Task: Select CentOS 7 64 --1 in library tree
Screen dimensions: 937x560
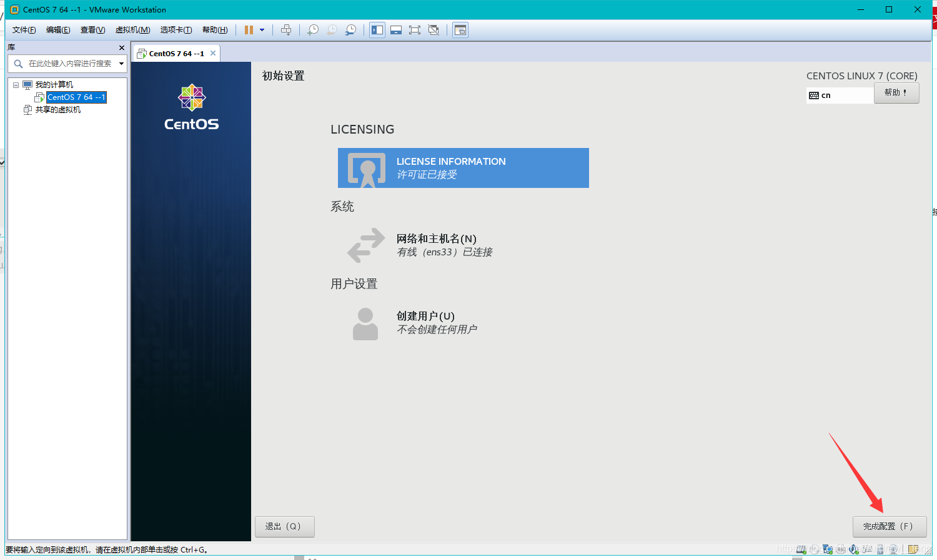Action: (x=76, y=97)
